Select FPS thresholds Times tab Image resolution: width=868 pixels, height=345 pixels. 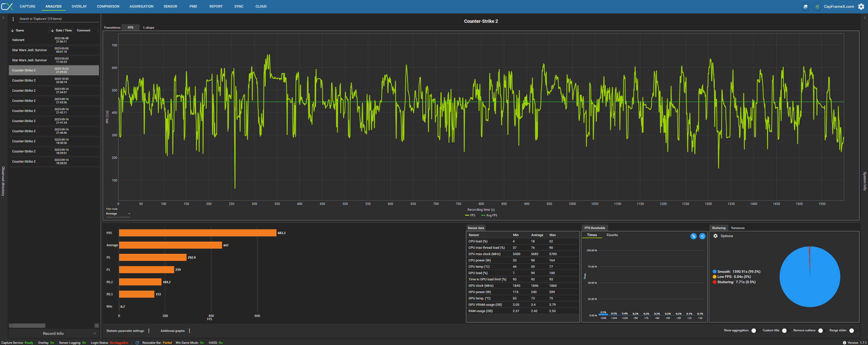pyautogui.click(x=592, y=235)
